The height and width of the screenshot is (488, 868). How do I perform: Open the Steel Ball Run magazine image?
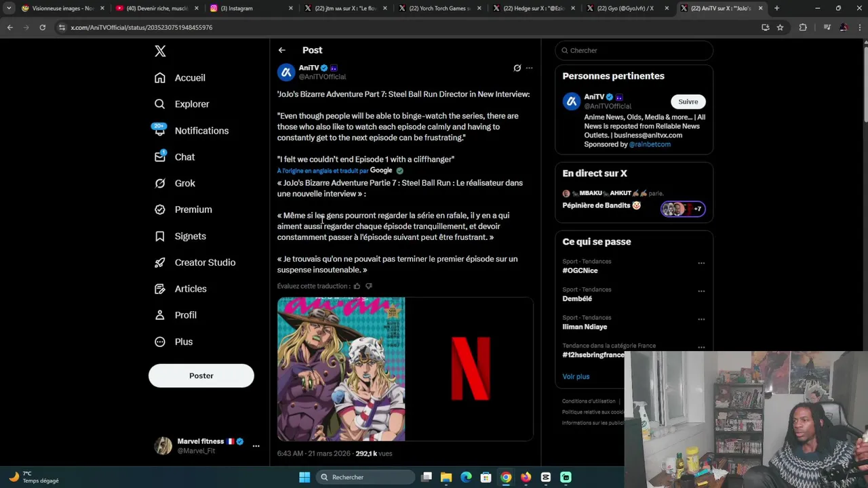tap(341, 369)
